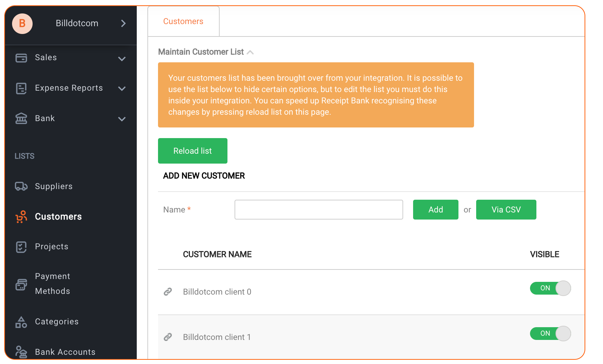Image resolution: width=603 pixels, height=364 pixels.
Task: Click the Customers trolley icon
Action: (x=21, y=217)
